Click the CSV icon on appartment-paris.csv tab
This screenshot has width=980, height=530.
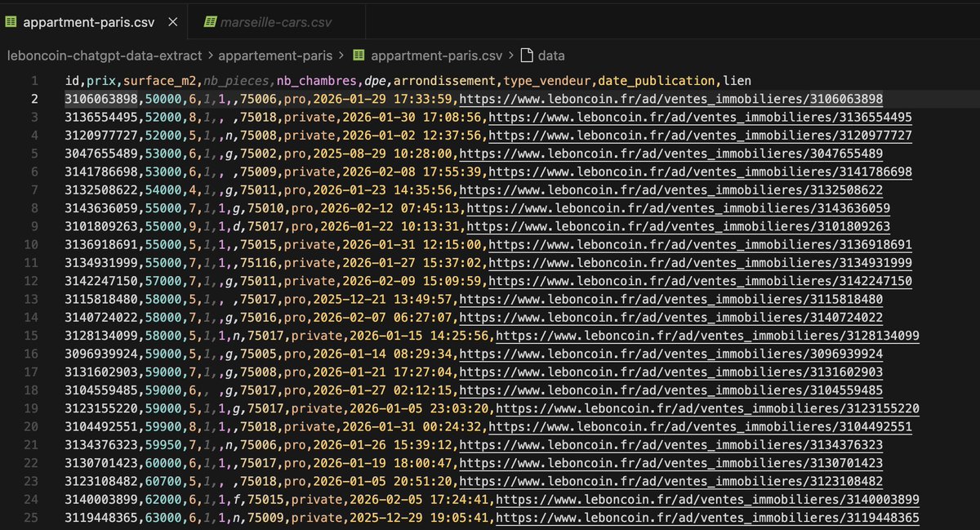11,23
